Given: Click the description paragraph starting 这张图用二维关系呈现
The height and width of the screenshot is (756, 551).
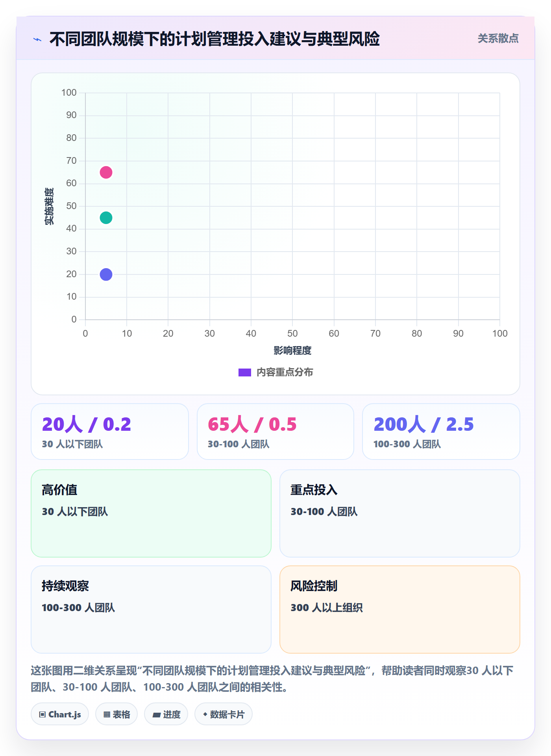Looking at the screenshot, I should tap(272, 679).
